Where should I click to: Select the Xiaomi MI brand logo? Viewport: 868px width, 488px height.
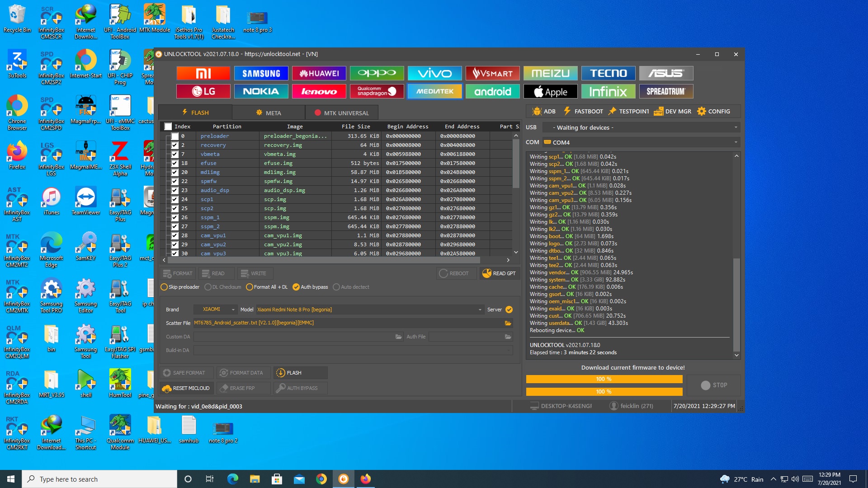[203, 73]
